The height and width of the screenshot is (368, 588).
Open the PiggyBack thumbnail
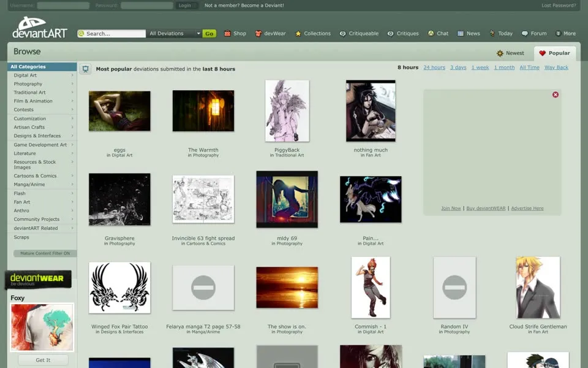(x=287, y=111)
